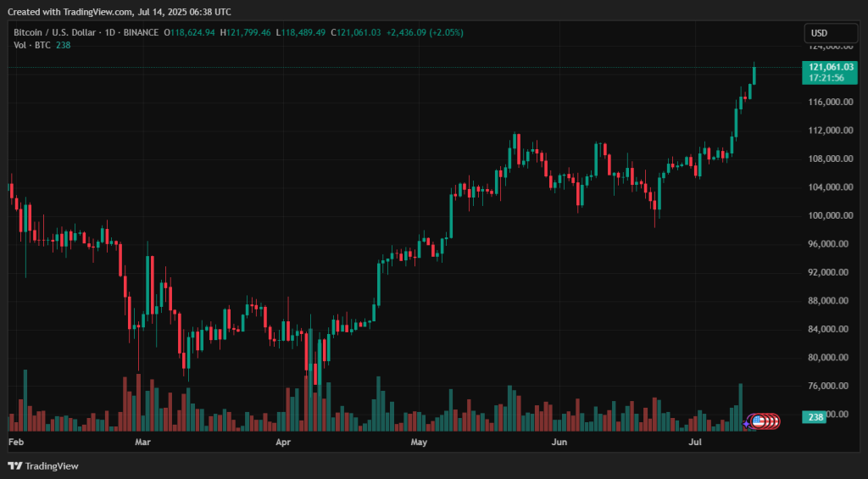Image resolution: width=868 pixels, height=479 pixels.
Task: Click the US flag economic event marker
Action: click(759, 421)
